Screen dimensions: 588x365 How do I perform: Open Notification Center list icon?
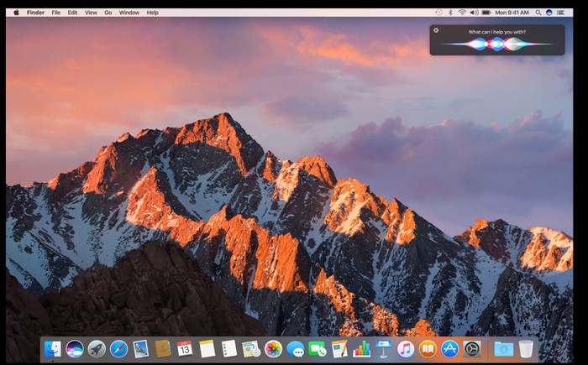560,13
